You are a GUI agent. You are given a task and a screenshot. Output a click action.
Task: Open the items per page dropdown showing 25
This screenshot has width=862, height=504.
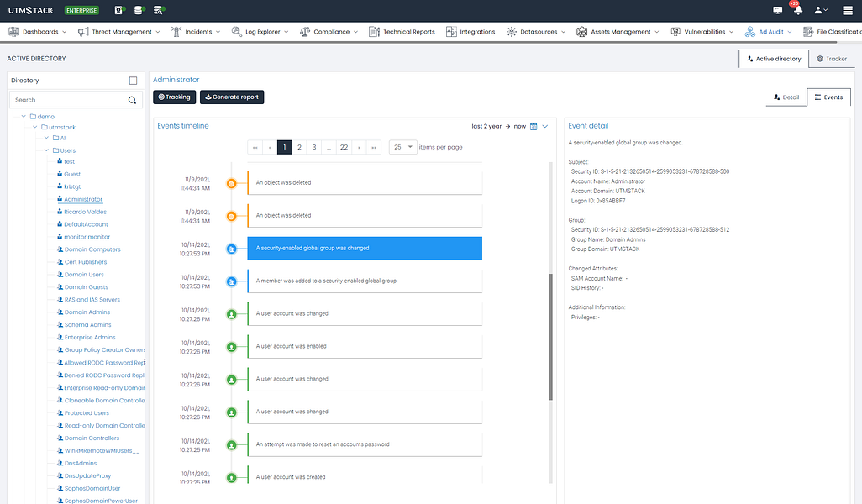(402, 146)
